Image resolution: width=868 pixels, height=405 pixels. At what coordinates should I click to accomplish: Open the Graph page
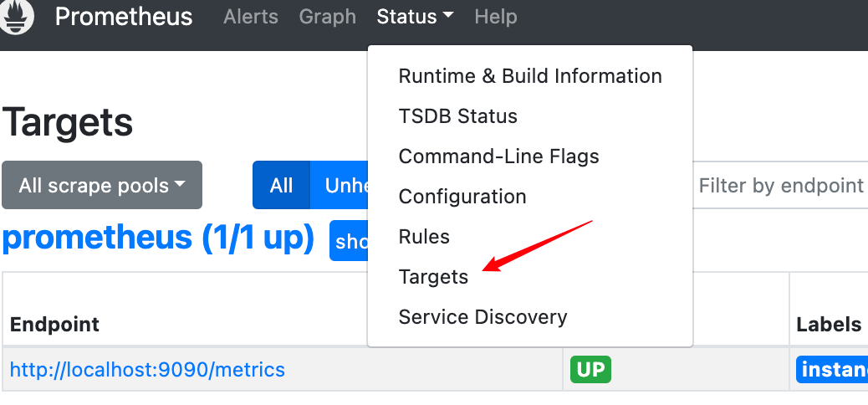[x=327, y=17]
